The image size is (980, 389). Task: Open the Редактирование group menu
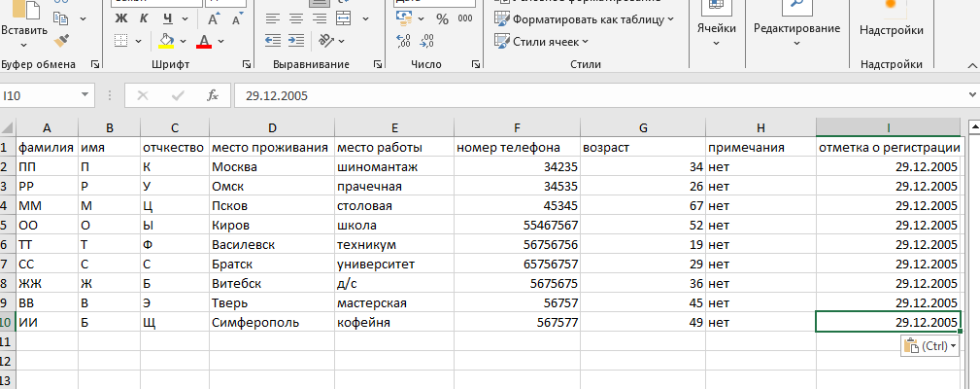click(796, 28)
